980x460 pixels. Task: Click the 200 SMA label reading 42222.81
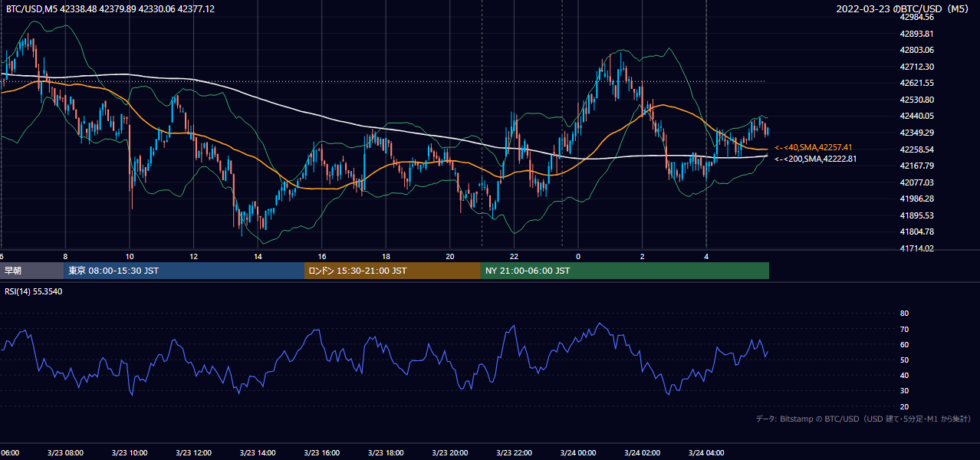pyautogui.click(x=816, y=159)
